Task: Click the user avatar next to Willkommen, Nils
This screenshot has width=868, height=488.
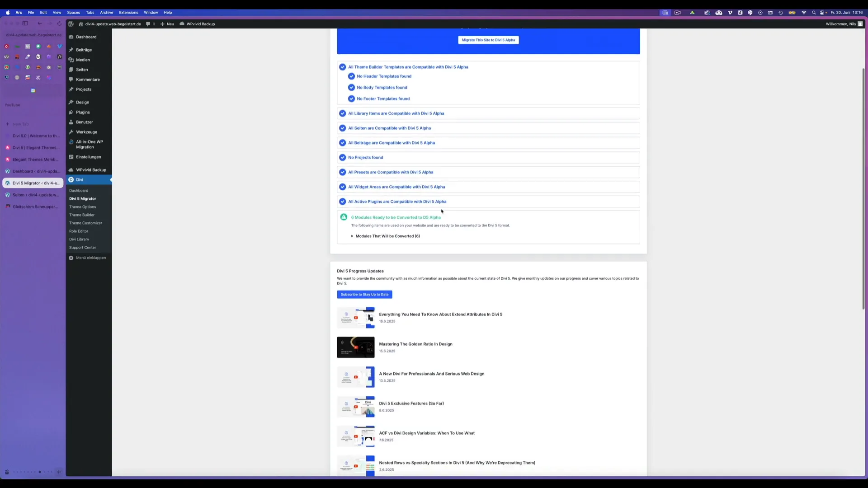Action: [860, 24]
